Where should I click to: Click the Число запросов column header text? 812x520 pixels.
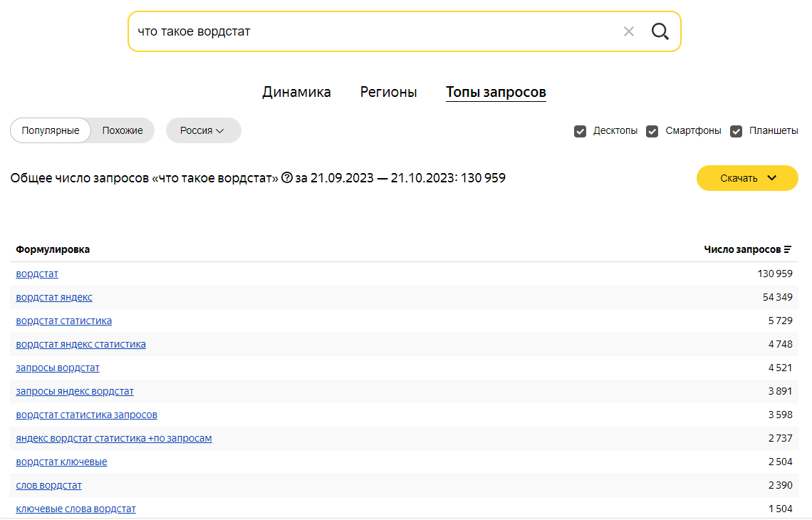pos(742,249)
